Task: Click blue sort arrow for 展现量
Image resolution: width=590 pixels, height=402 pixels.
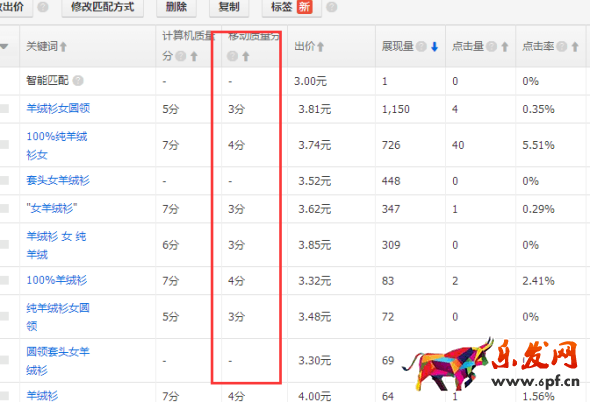Action: click(434, 47)
